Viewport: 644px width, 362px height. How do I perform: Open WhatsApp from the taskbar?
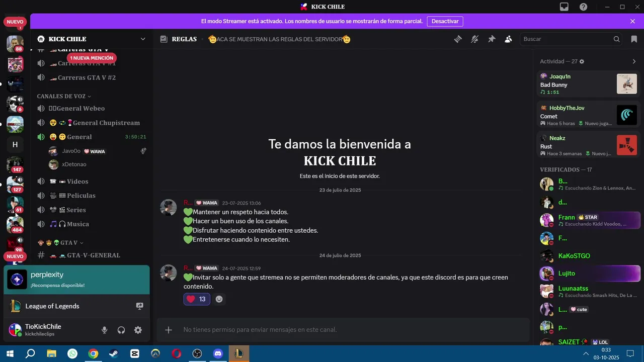[72, 354]
